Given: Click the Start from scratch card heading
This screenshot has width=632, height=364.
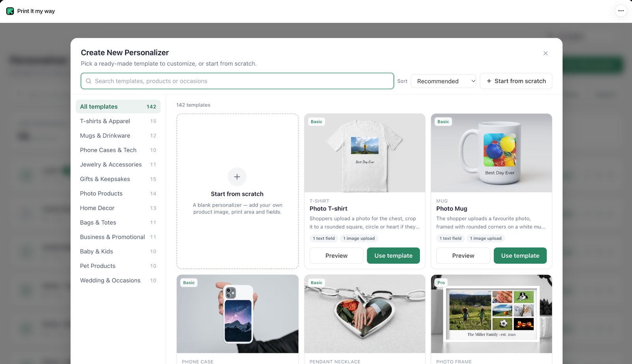Looking at the screenshot, I should coord(237,194).
